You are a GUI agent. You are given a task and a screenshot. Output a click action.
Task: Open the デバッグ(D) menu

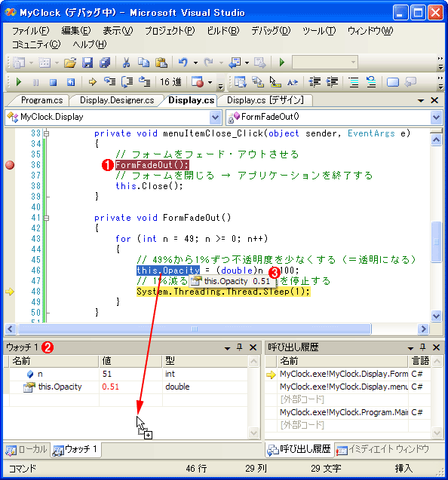coord(271,31)
